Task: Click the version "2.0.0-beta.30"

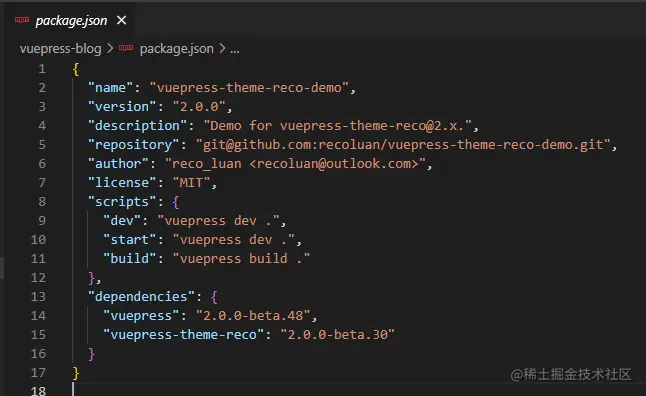Action: tap(337, 334)
